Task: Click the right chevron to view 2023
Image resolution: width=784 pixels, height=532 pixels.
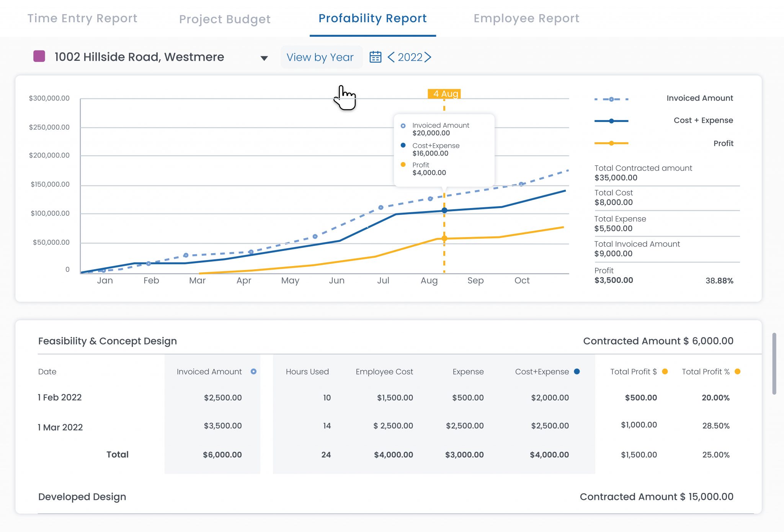Action: click(428, 57)
